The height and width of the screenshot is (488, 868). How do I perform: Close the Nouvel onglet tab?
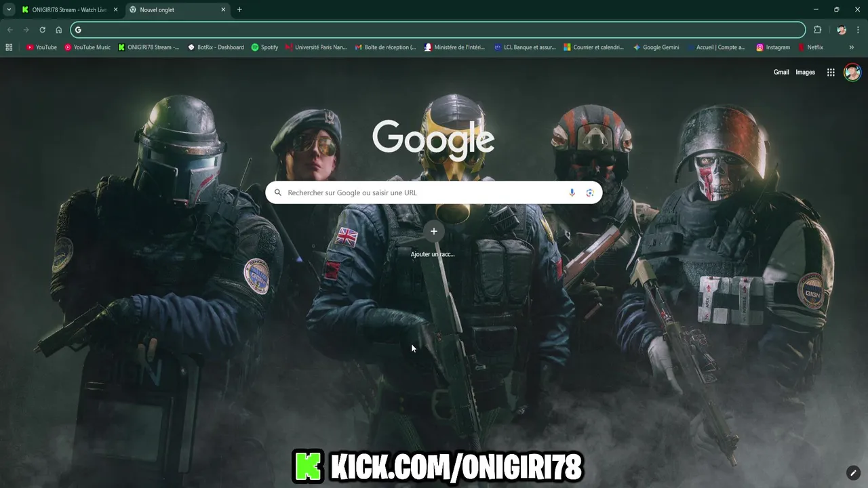[x=223, y=9]
